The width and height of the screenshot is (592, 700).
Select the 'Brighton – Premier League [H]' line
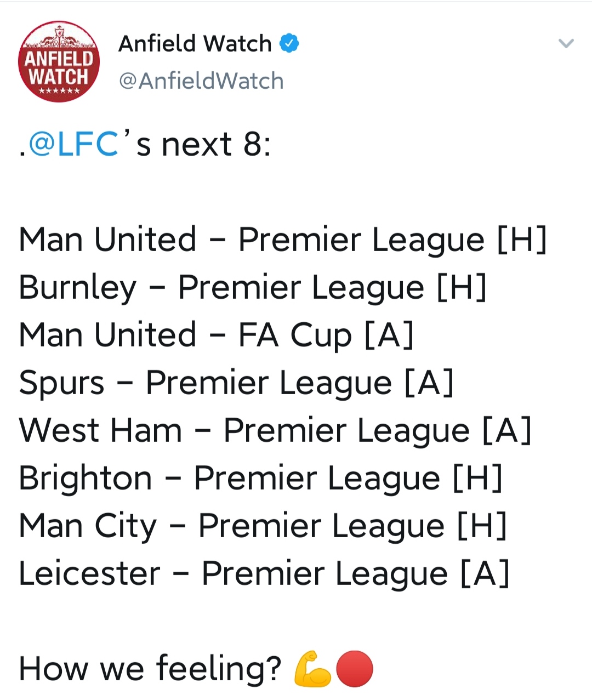[x=260, y=479]
